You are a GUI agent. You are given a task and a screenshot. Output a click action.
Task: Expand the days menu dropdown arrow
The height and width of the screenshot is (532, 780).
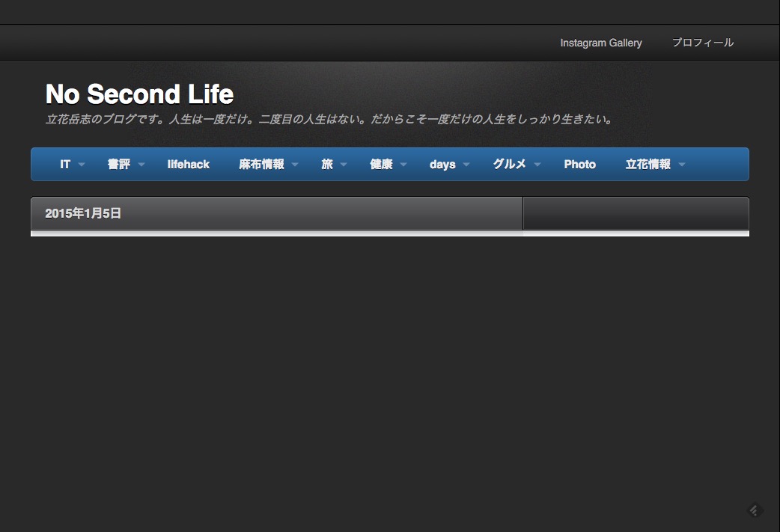click(x=466, y=165)
